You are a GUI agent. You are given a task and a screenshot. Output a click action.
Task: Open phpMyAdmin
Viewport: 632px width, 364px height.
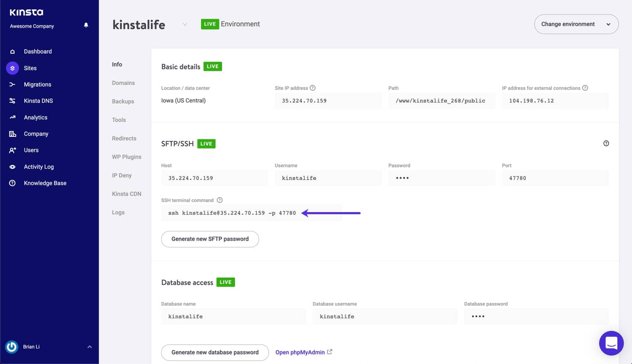(x=300, y=352)
